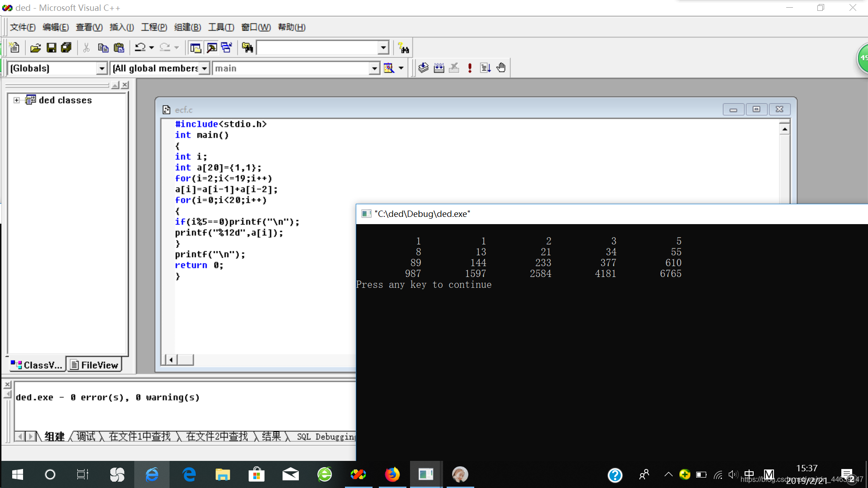Open Cortana search circle on taskbar
This screenshot has width=868, height=488.
click(50, 474)
